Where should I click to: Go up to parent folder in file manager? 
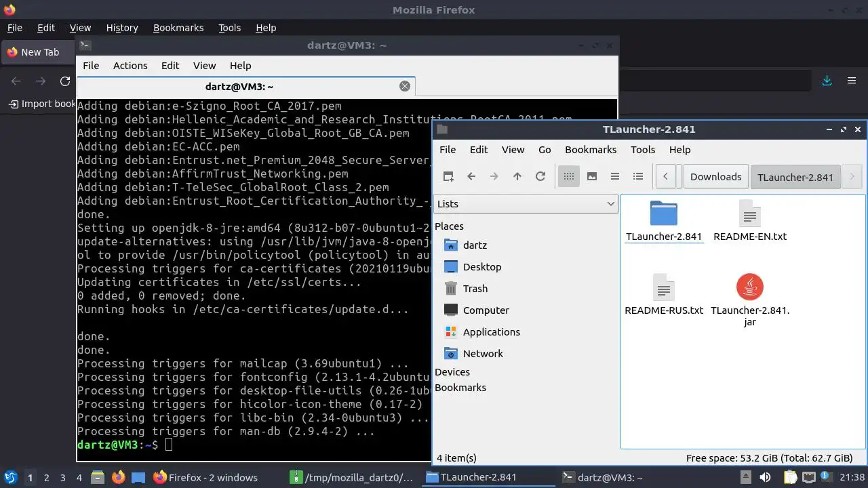pos(517,176)
